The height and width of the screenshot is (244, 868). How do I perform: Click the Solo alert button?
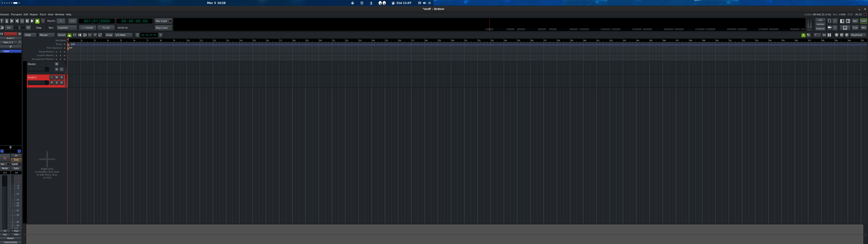[820, 20]
